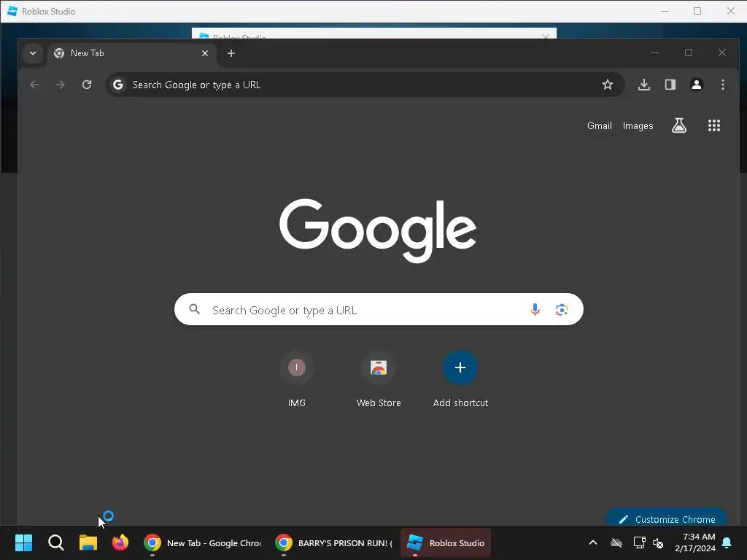Open Chrome downloads icon
Viewport: 747px width, 560px height.
[644, 85]
